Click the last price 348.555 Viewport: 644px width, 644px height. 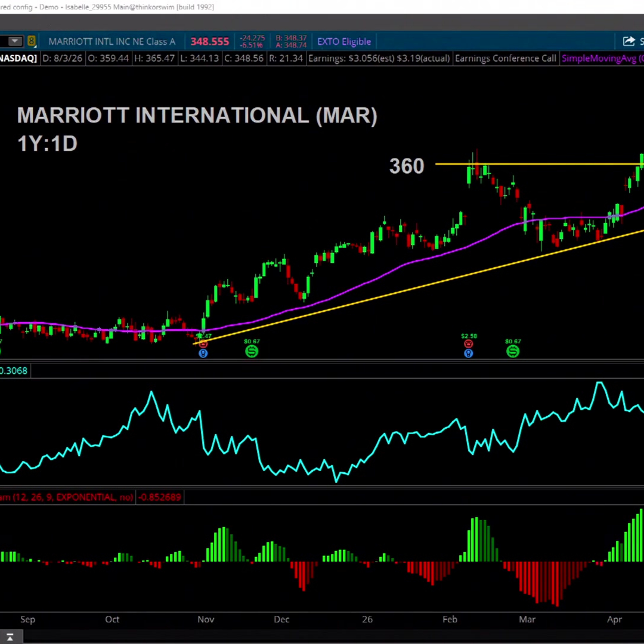(x=210, y=42)
